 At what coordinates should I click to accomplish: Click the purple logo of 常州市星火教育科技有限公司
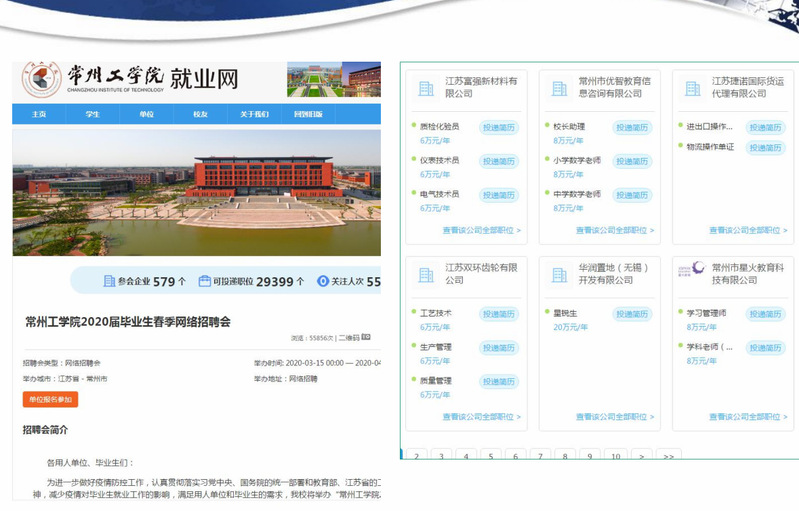[691, 268]
